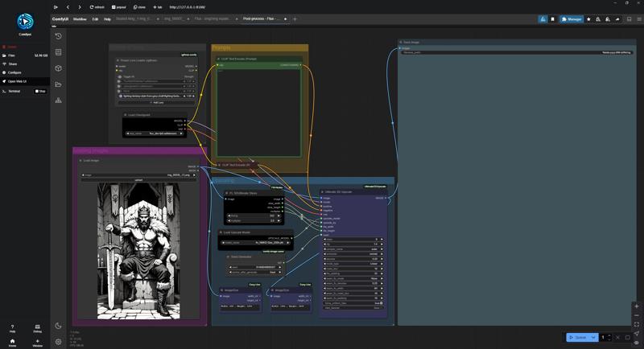Cancel the current run with X icon
Screen dimensions: 644x349
[x=617, y=337]
